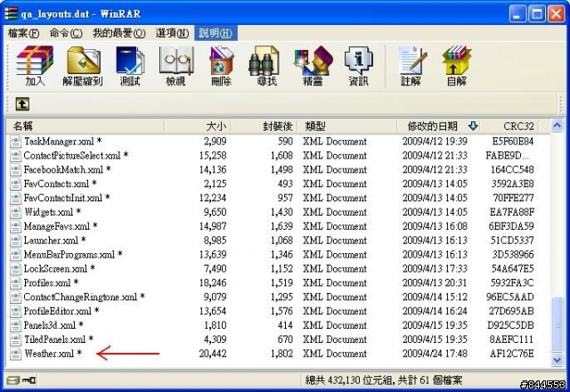Click packed size 1,802
This screenshot has width=570, height=392.
pyautogui.click(x=281, y=354)
